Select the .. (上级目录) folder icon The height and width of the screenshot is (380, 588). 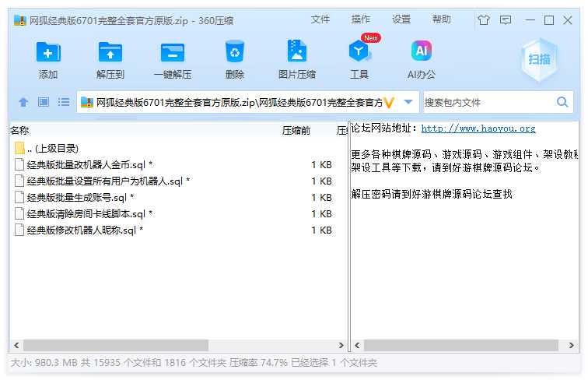20,148
